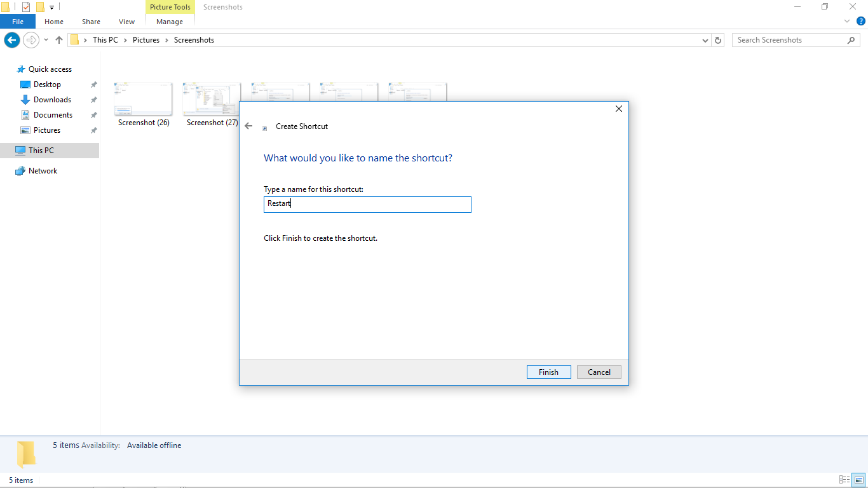Click the shortcut name field containing Restart
The height and width of the screenshot is (488, 868).
[367, 205]
